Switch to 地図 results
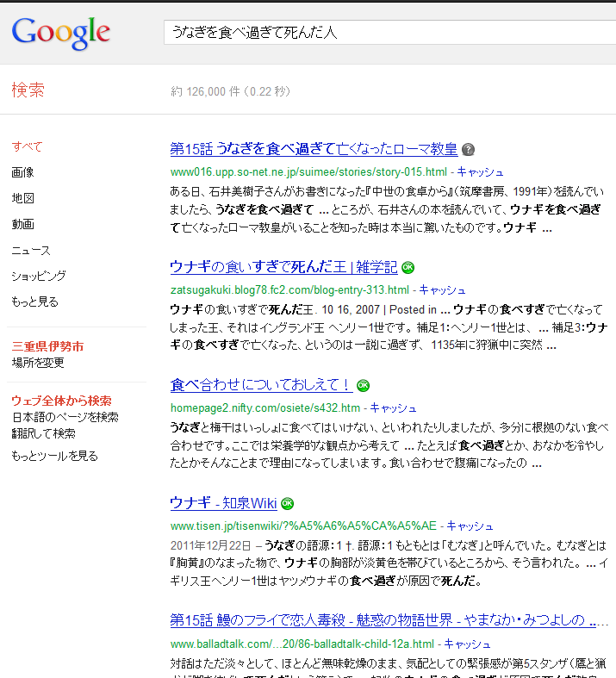616x678 pixels. [x=23, y=198]
